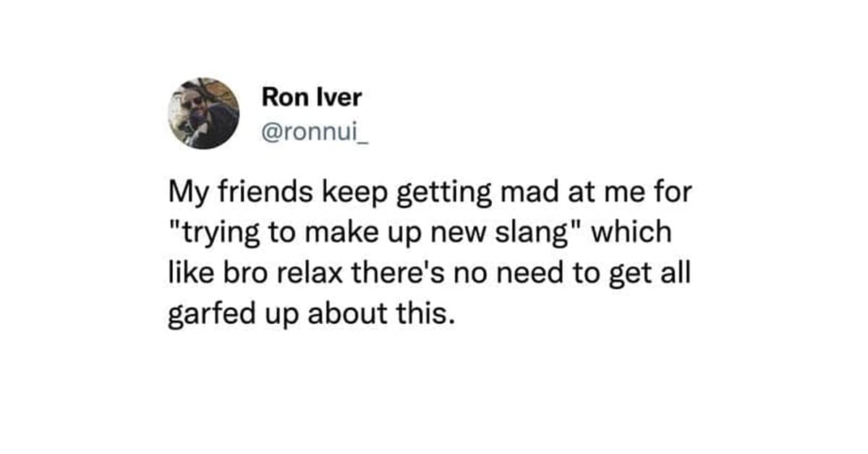Click the word "which" ending line two
The width and height of the screenshot is (868, 454).
[631, 233]
